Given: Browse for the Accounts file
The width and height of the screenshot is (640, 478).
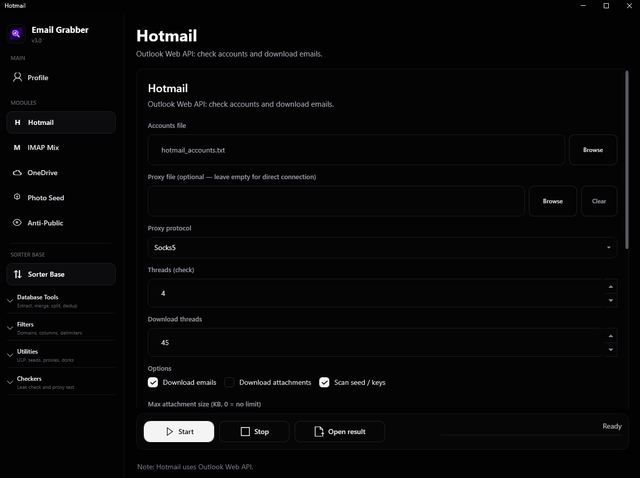Looking at the screenshot, I should (593, 150).
